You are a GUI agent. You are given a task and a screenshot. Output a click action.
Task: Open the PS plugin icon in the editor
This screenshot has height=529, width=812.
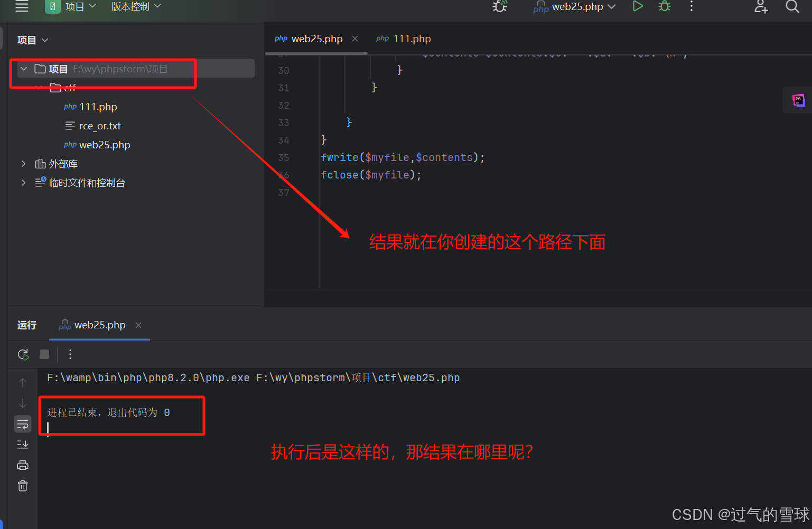798,99
